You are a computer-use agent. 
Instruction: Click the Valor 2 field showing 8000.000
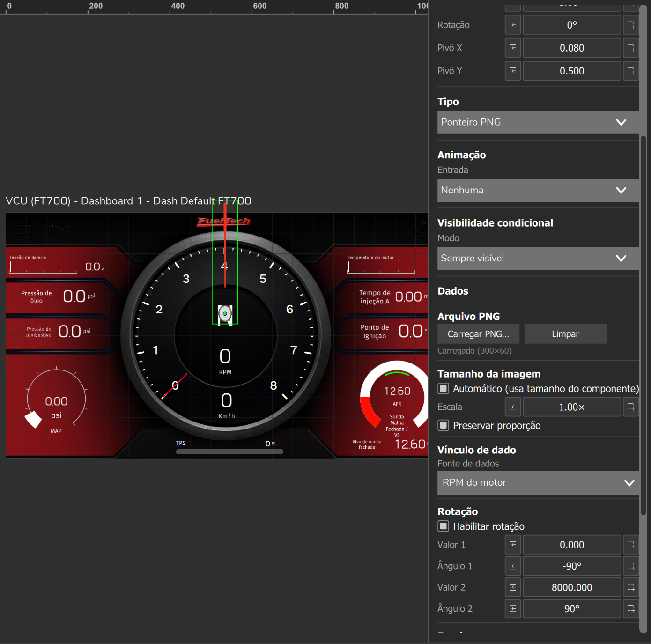pyautogui.click(x=572, y=587)
